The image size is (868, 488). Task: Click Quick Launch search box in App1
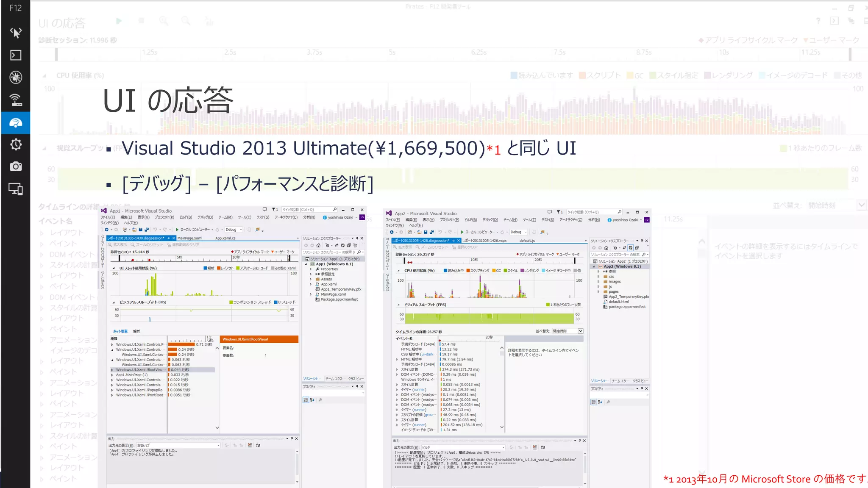(x=310, y=209)
